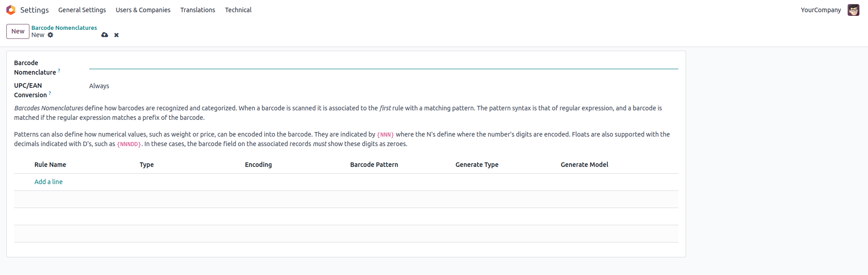Discard changes with the X icon
868x275 pixels.
click(116, 35)
